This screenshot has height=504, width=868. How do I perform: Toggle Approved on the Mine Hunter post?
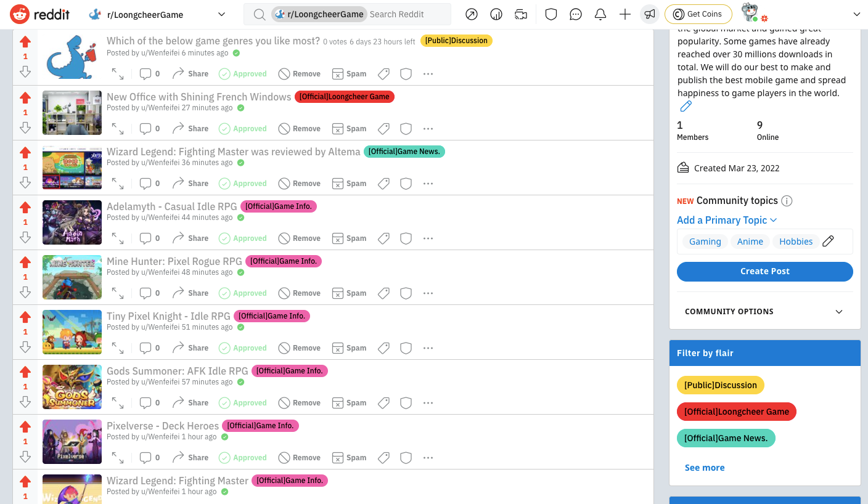pyautogui.click(x=243, y=293)
